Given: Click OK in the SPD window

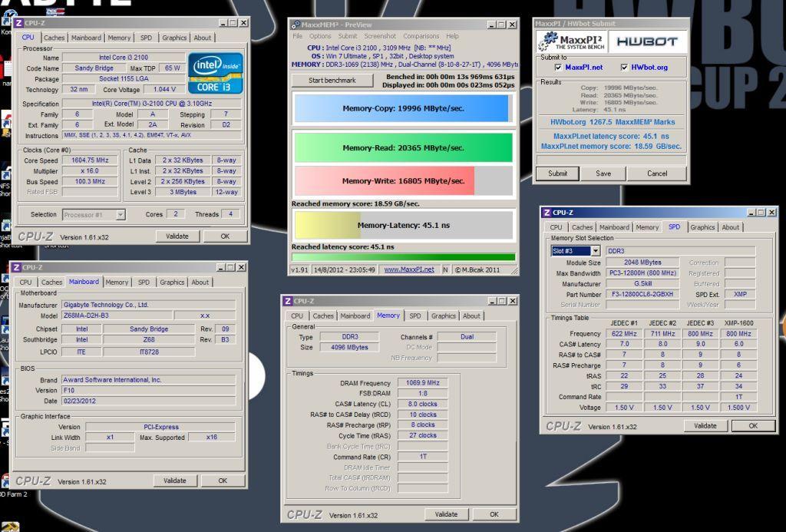Looking at the screenshot, I should [x=753, y=426].
